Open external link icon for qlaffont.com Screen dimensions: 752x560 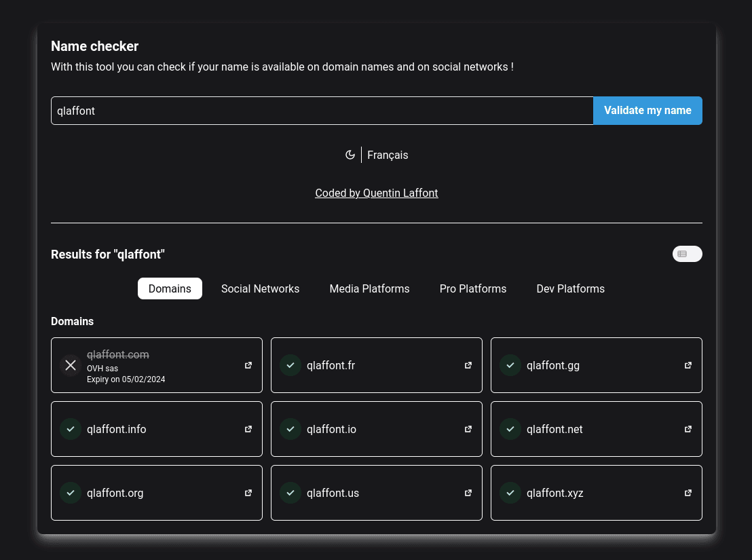(x=248, y=365)
